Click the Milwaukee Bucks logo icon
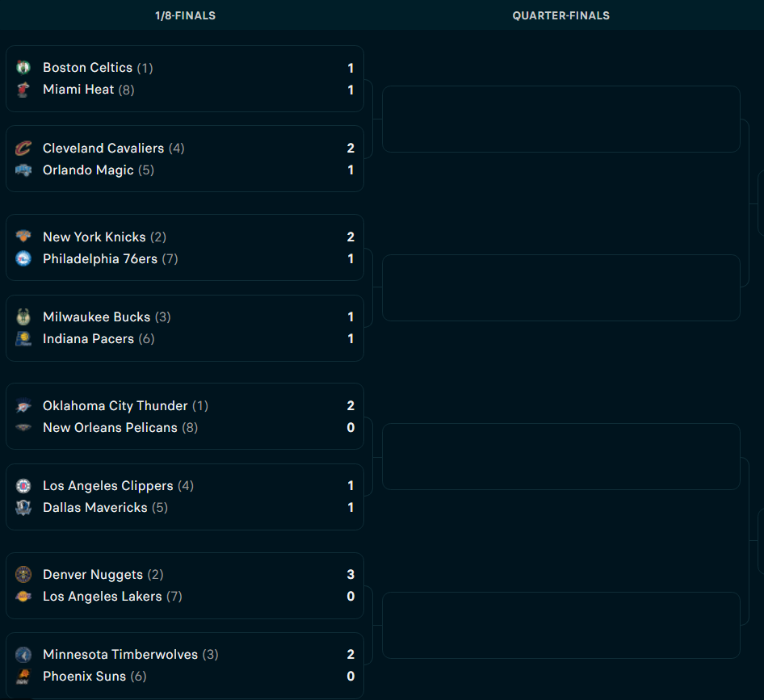The width and height of the screenshot is (764, 700). point(23,316)
